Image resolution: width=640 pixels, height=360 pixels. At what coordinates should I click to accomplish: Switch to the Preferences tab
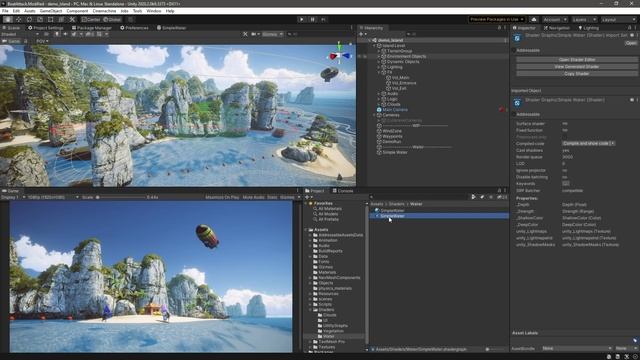tap(134, 28)
